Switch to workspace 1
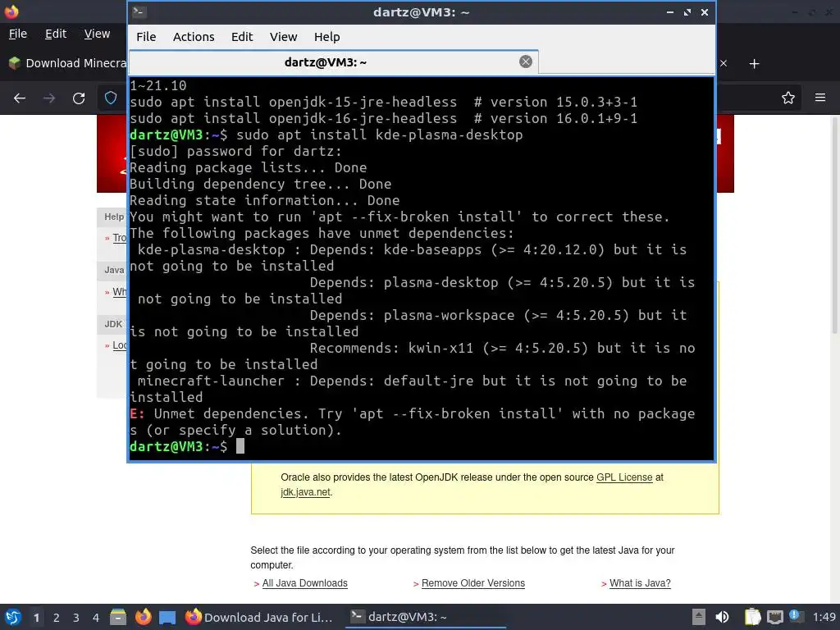This screenshot has width=840, height=630. click(36, 618)
